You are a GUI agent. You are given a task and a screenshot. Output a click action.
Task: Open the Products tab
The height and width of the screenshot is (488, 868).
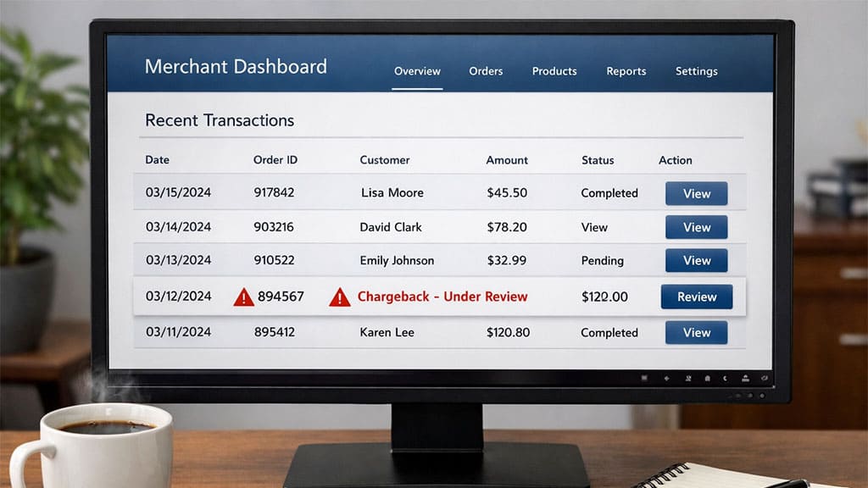[554, 71]
